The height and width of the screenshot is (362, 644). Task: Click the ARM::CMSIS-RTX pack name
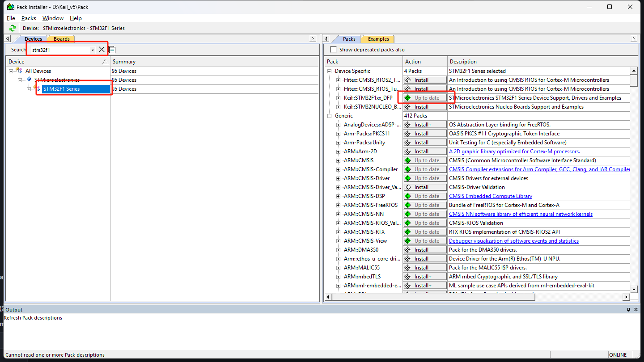point(364,232)
